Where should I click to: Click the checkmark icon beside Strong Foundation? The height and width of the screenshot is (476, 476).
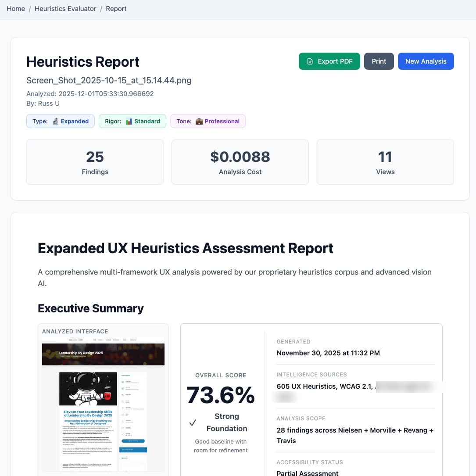[x=193, y=422]
